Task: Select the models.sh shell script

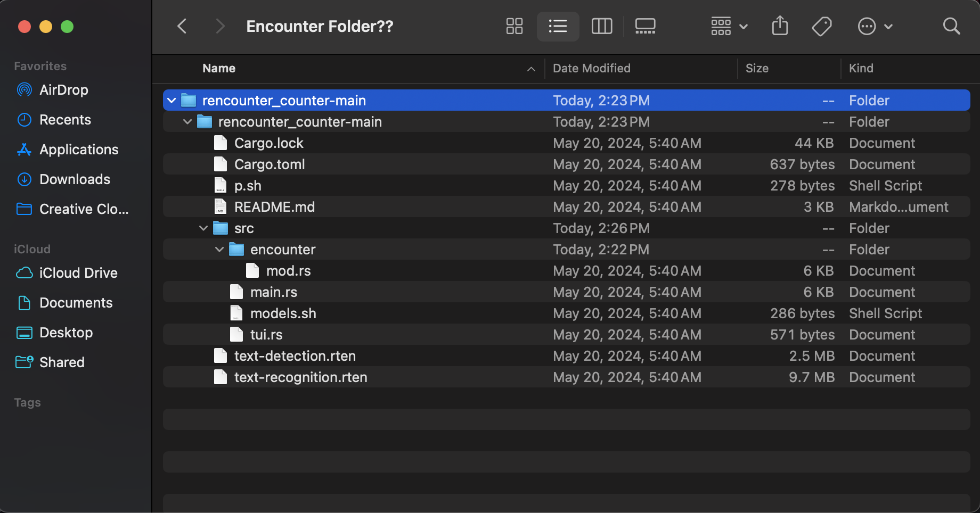Action: 566,313
